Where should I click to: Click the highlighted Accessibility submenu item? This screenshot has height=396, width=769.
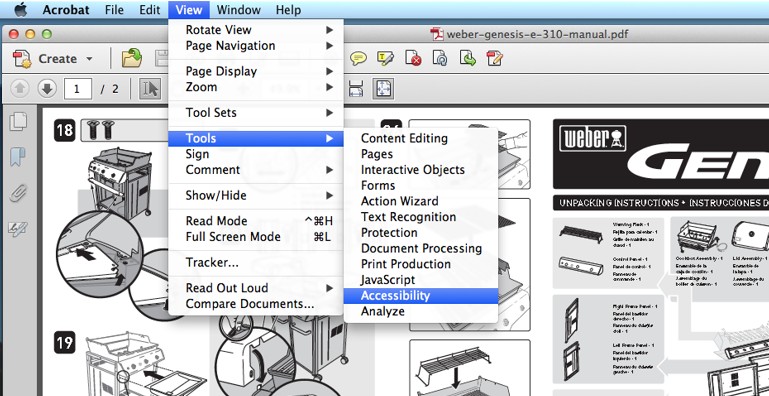421,295
